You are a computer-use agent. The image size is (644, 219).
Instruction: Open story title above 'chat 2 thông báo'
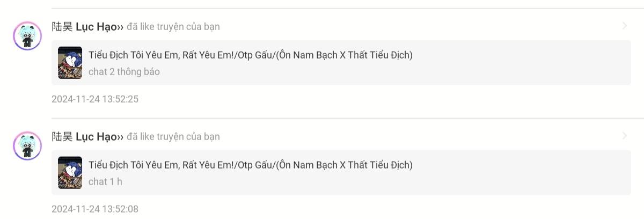(x=251, y=55)
